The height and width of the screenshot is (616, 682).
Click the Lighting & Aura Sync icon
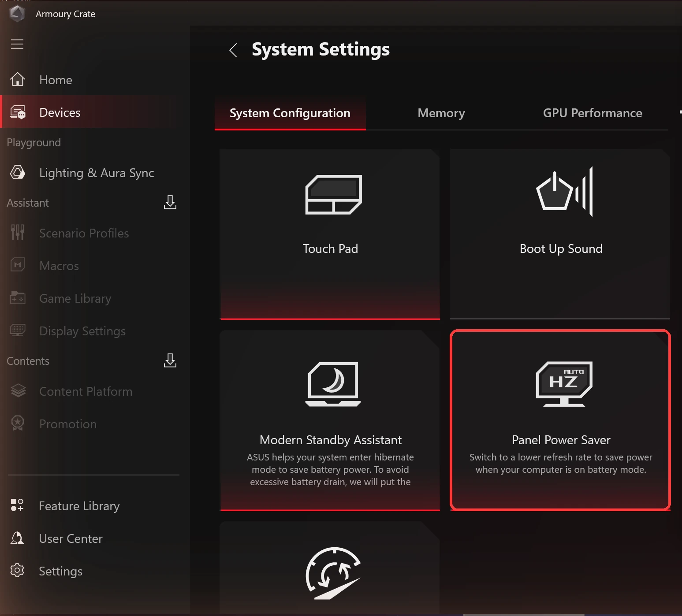[x=18, y=172]
